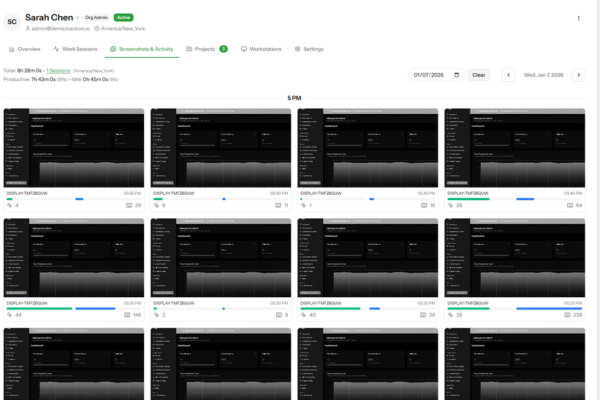Open the 05:30 PM screenshot thumbnail
Viewport: 600px width, 400px height.
pos(221,258)
